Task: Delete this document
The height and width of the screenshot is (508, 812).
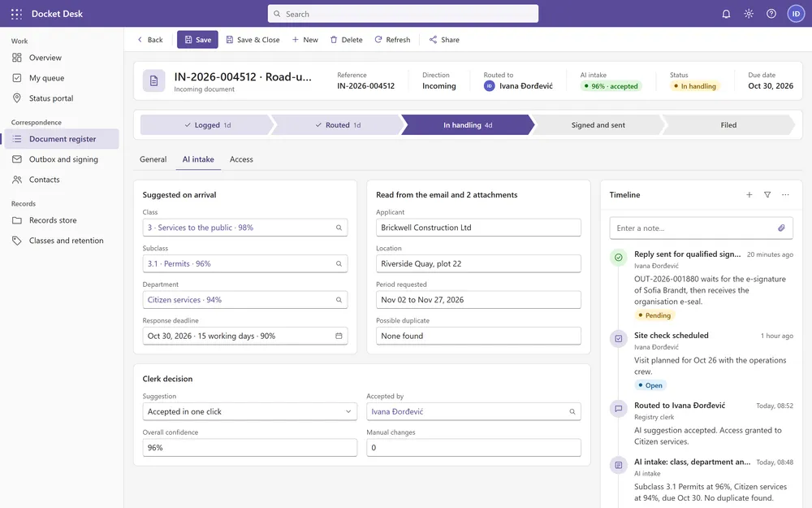Action: (347, 40)
